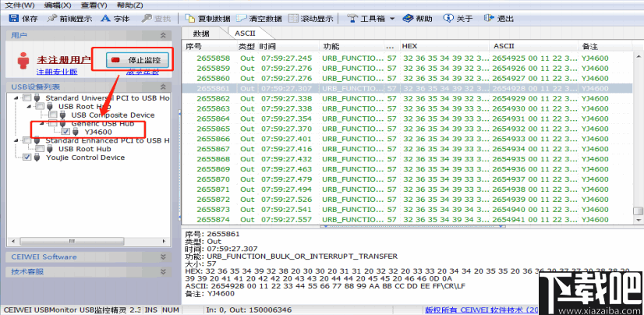Click the YJ4600 device USB icon
This screenshot has width=644, height=315.
pos(76,132)
